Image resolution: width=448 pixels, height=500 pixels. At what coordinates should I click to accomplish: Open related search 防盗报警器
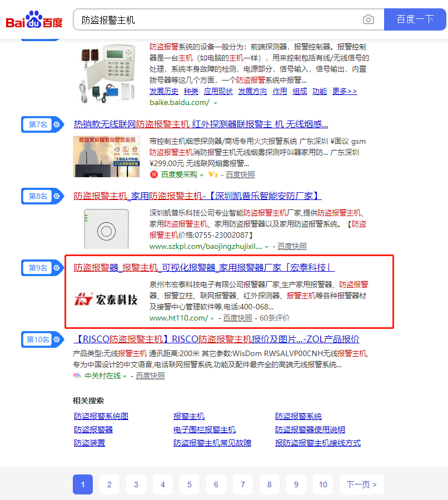tap(93, 429)
